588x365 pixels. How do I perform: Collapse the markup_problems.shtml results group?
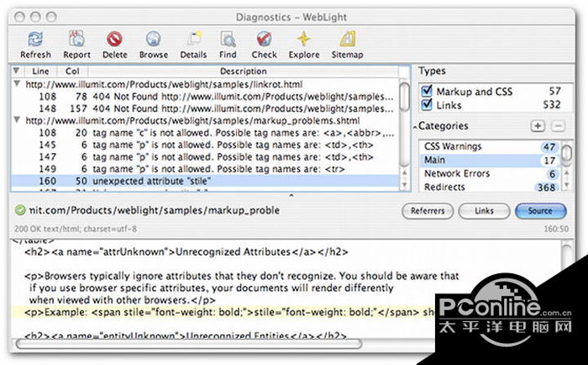pos(17,120)
